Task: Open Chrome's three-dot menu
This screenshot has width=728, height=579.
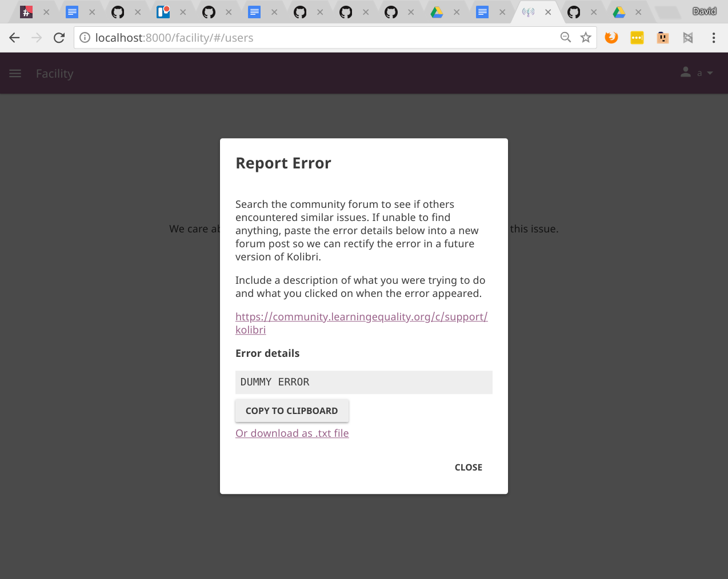Action: click(714, 38)
